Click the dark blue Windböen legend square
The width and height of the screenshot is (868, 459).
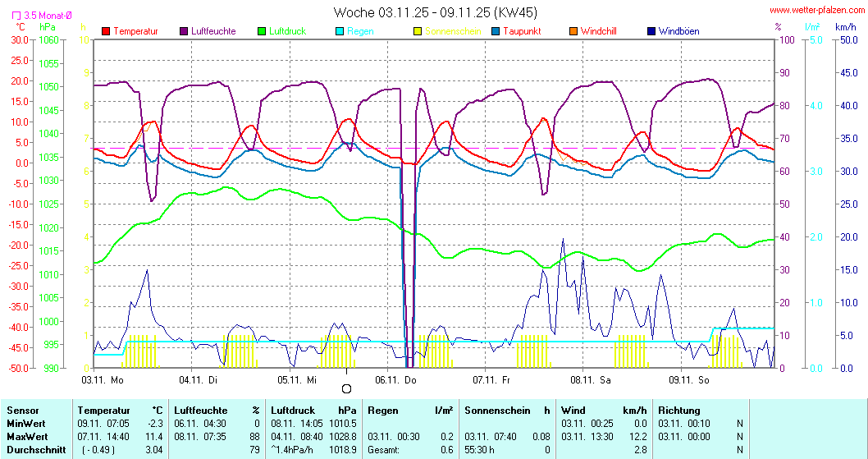coord(651,31)
